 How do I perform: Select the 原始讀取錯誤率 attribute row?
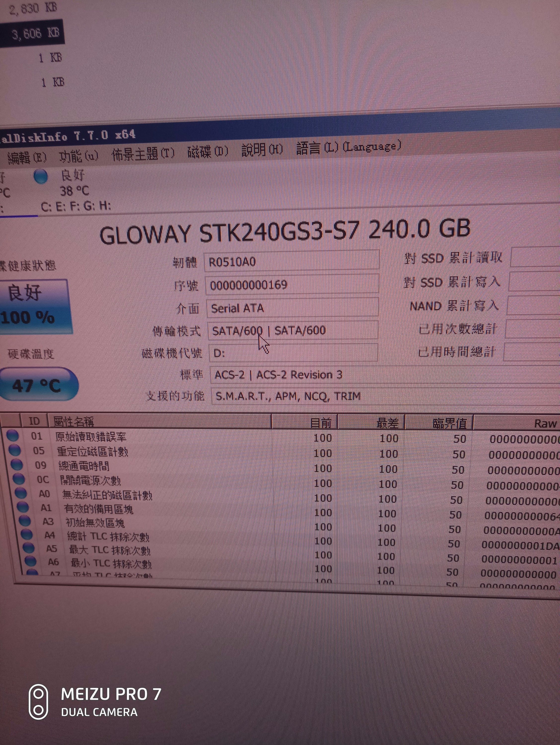pos(91,437)
